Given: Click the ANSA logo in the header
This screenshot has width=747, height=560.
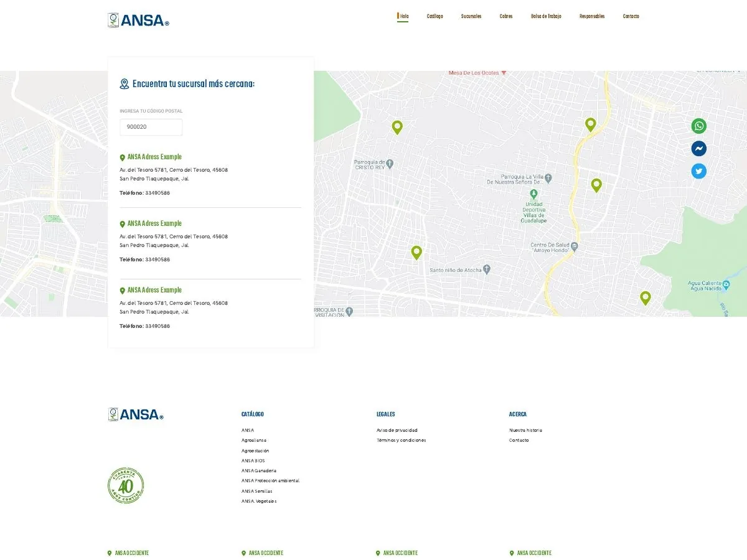Looking at the screenshot, I should pos(138,21).
